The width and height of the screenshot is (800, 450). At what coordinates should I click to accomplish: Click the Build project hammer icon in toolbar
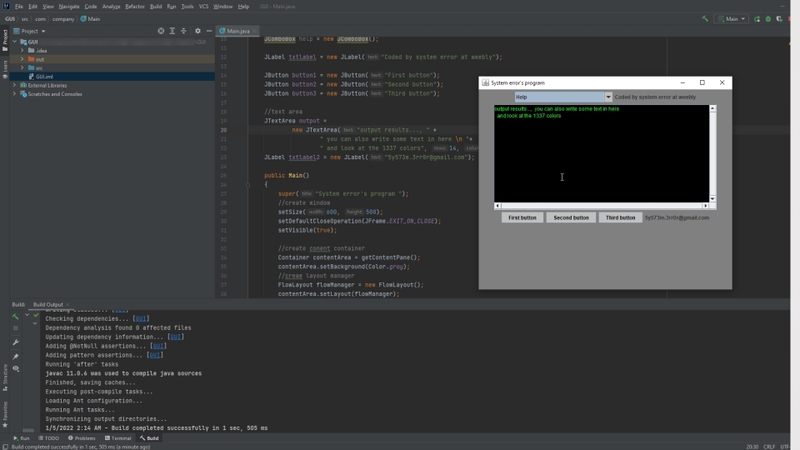(x=705, y=19)
